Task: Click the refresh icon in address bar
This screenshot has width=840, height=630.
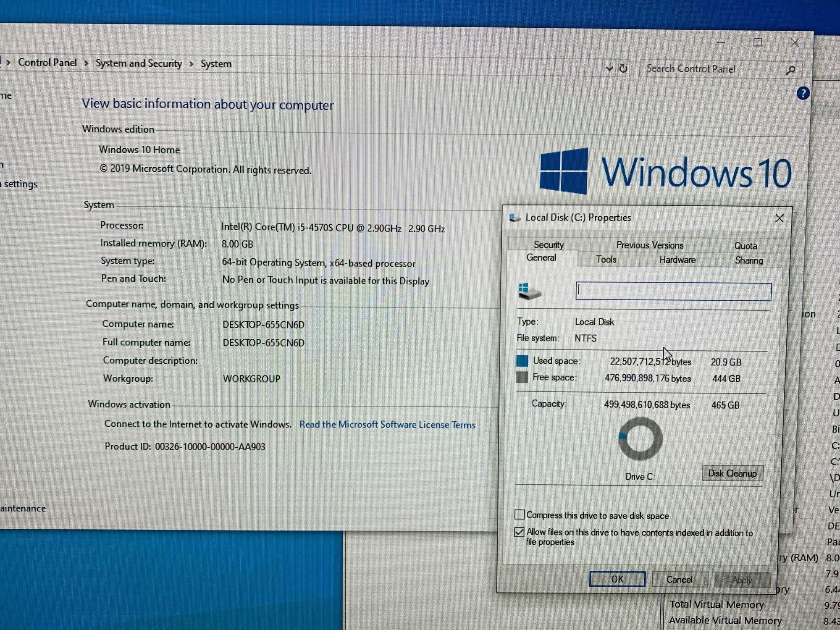Action: tap(624, 68)
